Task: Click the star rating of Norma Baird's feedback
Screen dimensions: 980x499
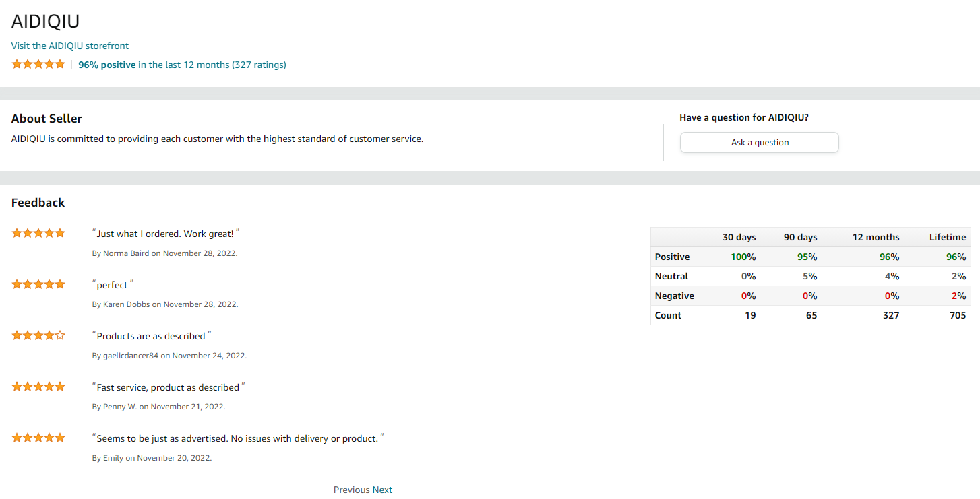Action: coord(38,233)
